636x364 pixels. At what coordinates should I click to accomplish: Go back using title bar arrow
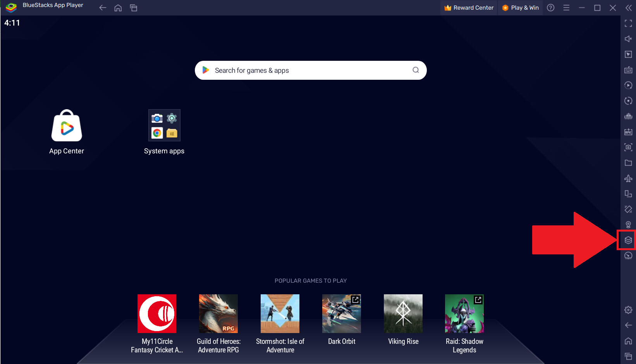pyautogui.click(x=103, y=8)
